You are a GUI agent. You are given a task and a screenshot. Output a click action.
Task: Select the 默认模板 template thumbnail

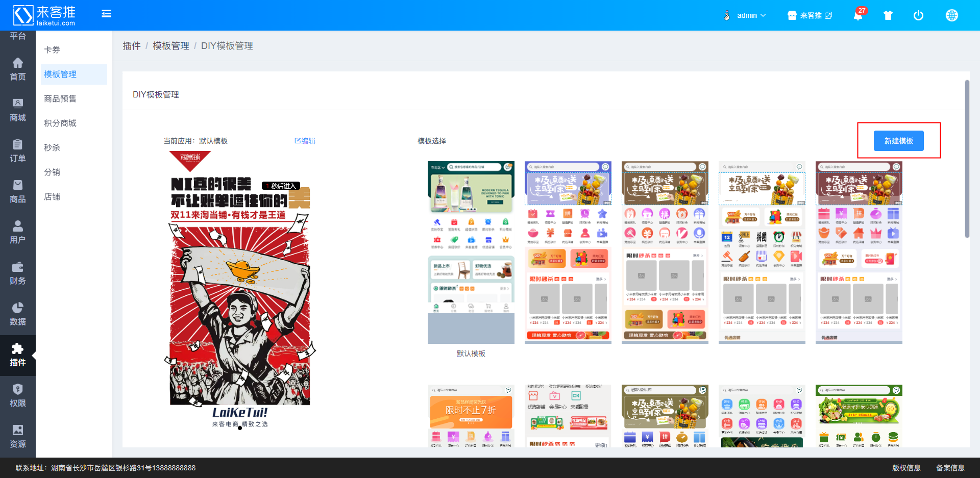click(x=471, y=253)
